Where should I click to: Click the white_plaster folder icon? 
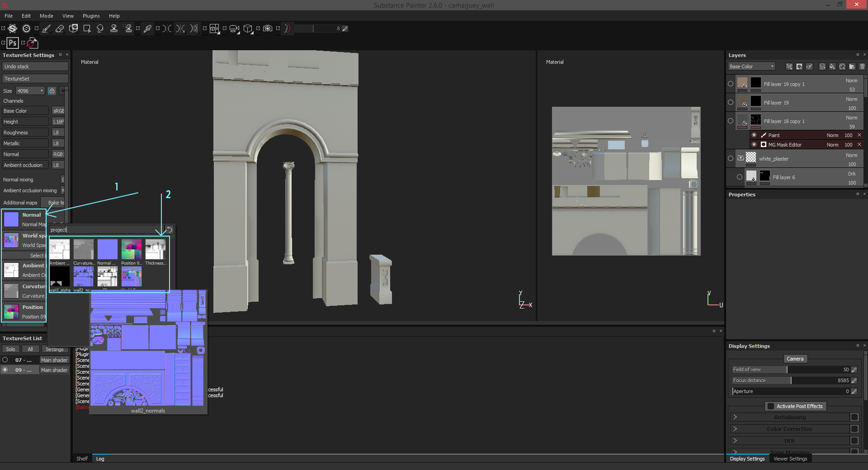tap(741, 158)
